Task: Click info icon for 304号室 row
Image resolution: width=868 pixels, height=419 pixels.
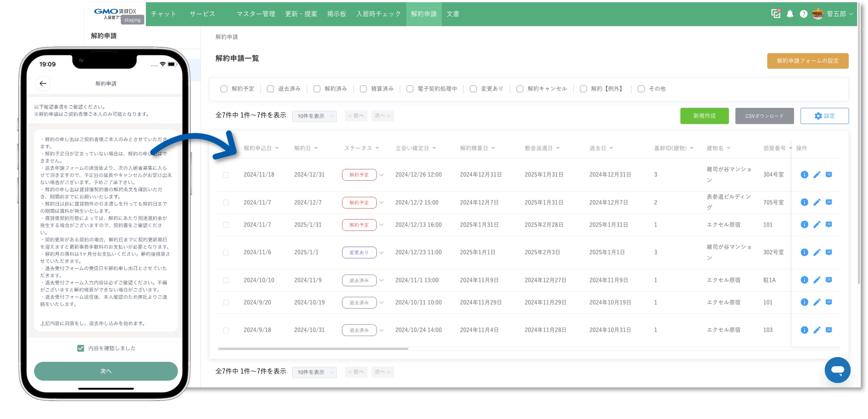Action: pyautogui.click(x=804, y=175)
